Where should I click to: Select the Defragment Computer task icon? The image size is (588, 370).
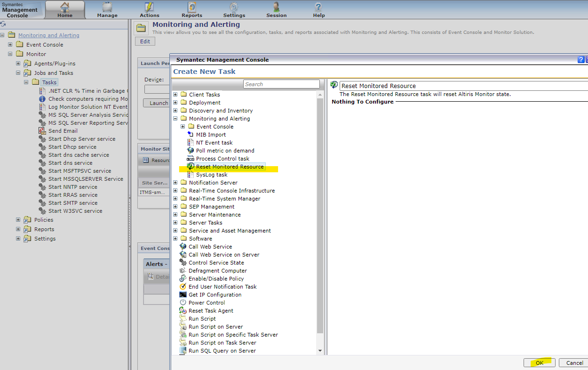click(183, 271)
